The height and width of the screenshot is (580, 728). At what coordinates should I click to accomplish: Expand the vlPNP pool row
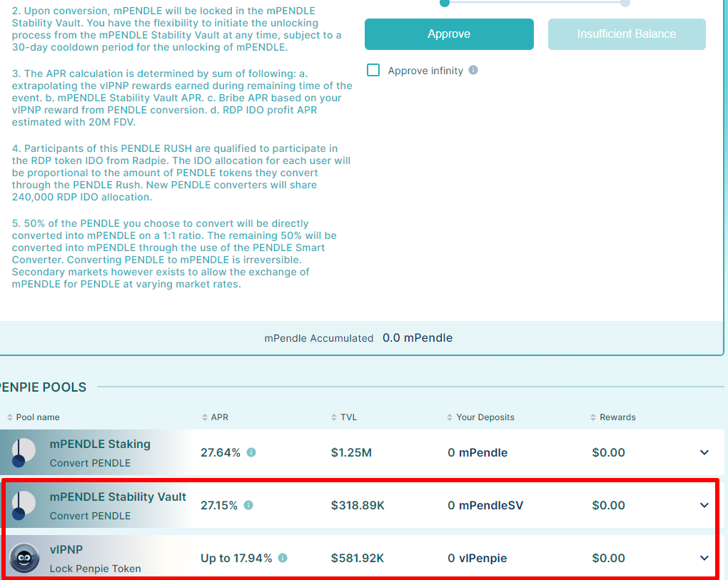pyautogui.click(x=704, y=558)
